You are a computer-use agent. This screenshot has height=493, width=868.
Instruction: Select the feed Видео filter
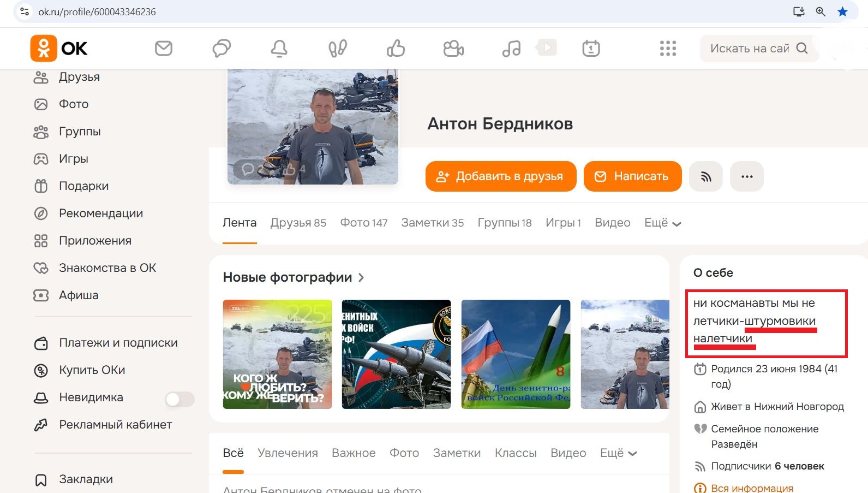point(568,453)
